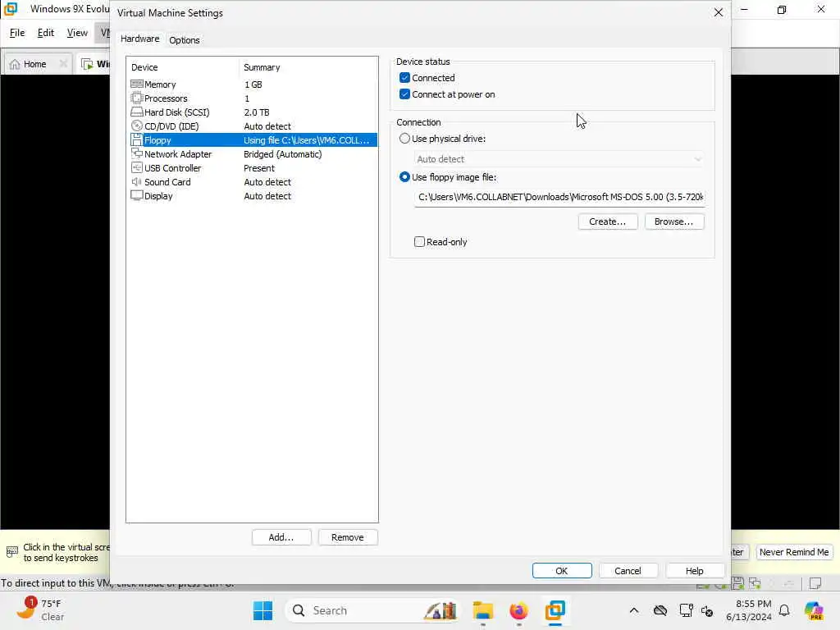Open Copilot preview from the taskbar

(814, 610)
